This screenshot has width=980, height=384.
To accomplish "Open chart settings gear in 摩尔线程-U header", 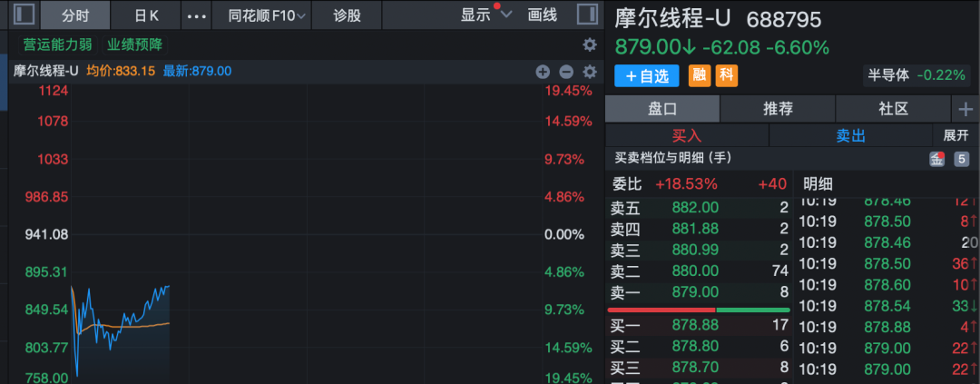I will (x=590, y=72).
